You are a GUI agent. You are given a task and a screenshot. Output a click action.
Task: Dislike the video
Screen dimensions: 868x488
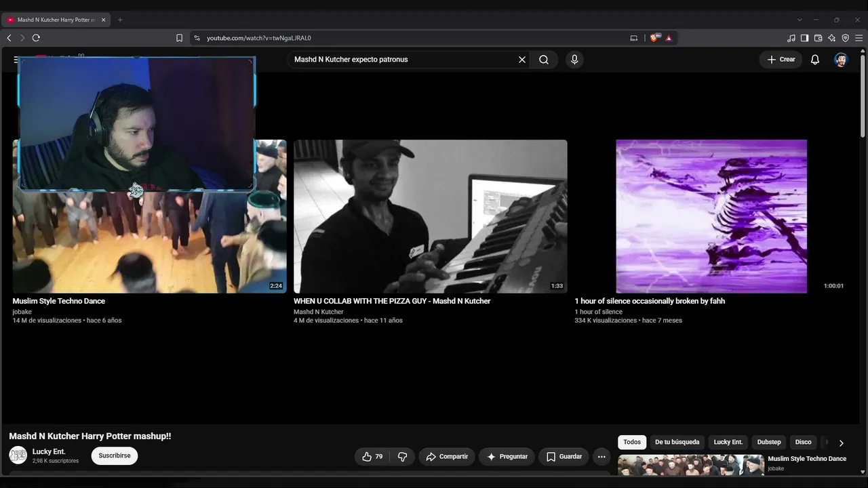[x=402, y=457]
